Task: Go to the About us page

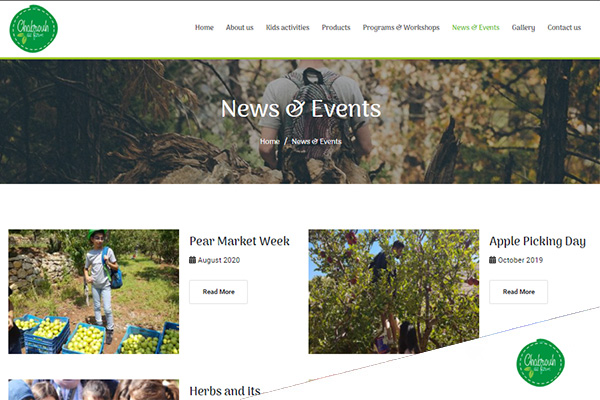Action: pos(240,28)
